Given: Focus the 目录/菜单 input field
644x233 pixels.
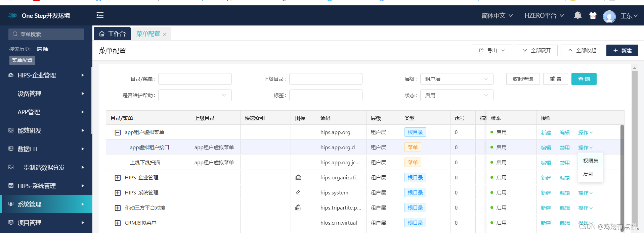Looking at the screenshot, I should [x=195, y=79].
